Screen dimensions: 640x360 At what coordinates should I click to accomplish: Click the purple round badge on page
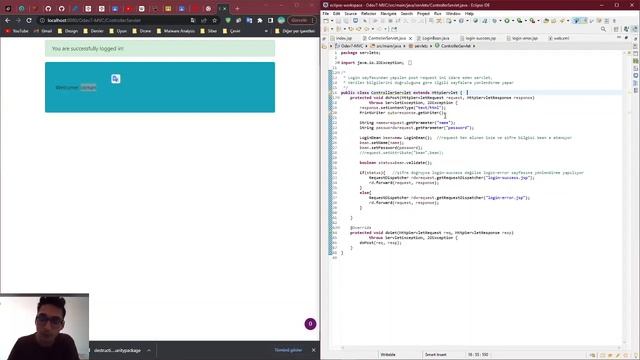click(x=310, y=324)
